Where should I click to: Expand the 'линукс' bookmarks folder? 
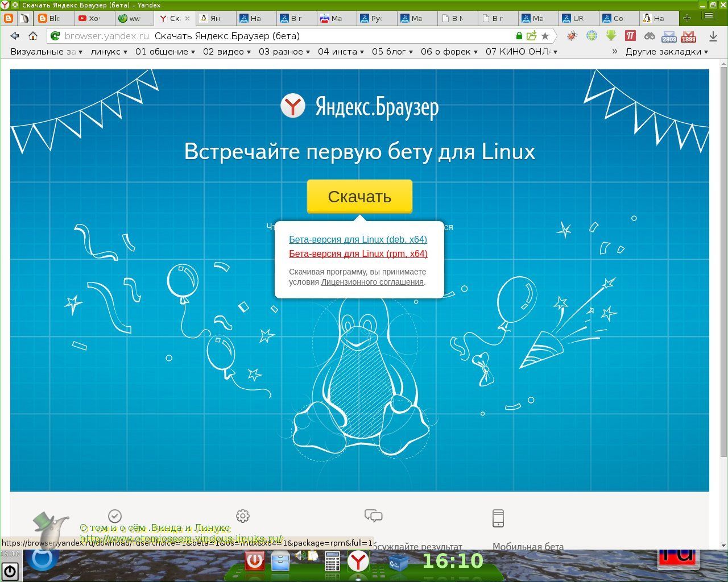click(109, 52)
